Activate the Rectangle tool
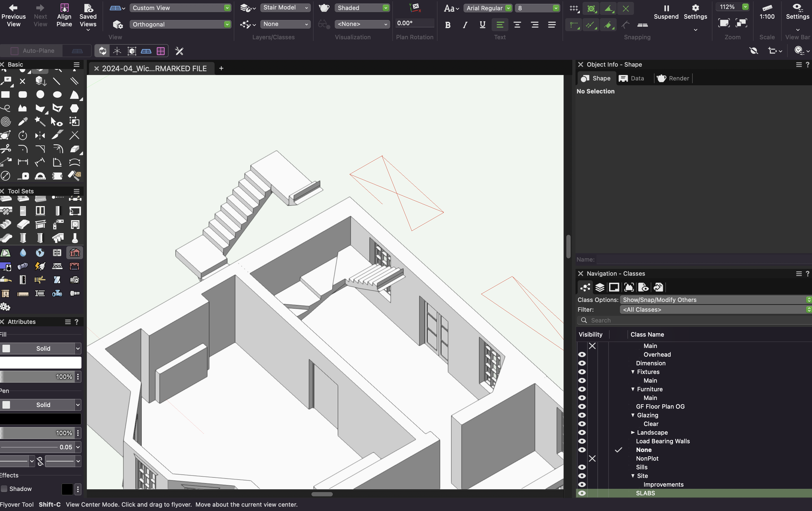This screenshot has width=812, height=511. 5,95
